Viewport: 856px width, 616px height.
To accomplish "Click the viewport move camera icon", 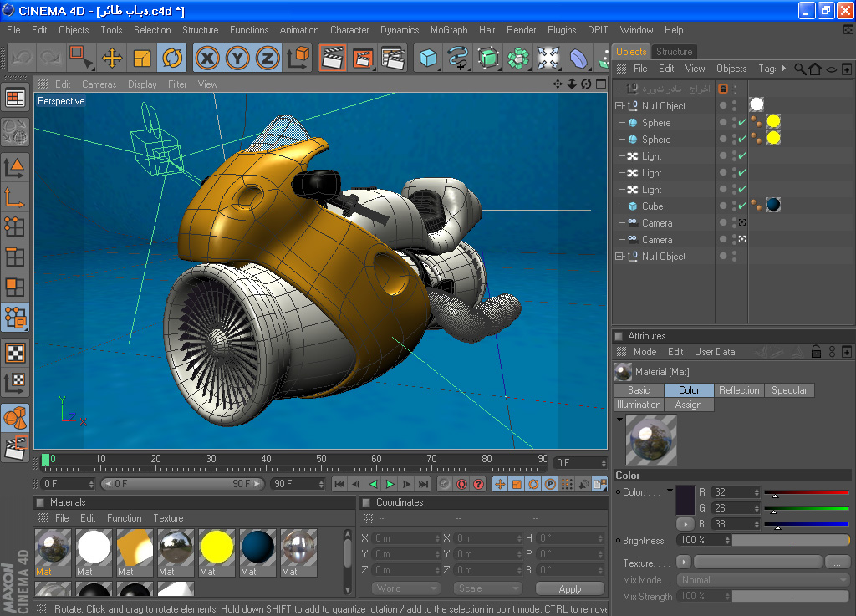I will [x=558, y=84].
